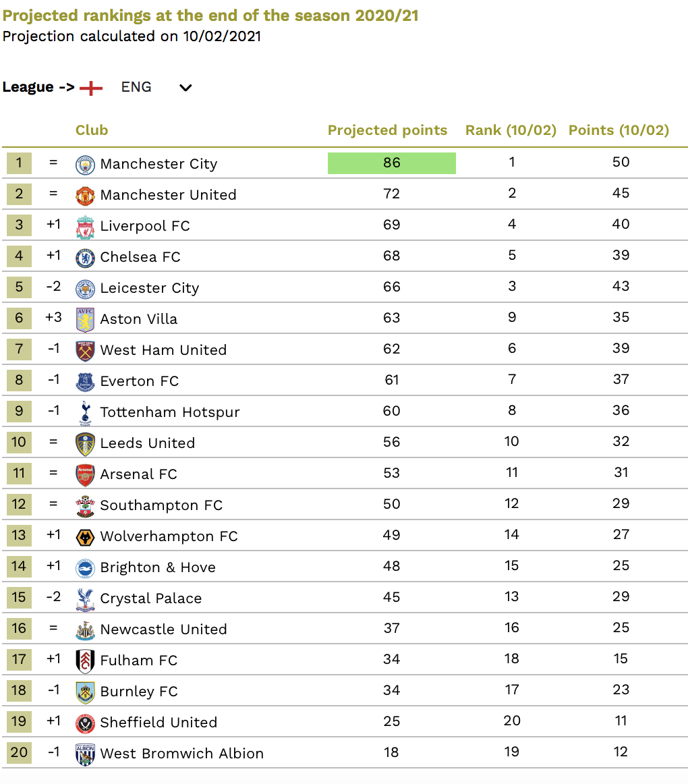Screen dimensions: 688x784
Task: Expand the league dropdown chevron
Action: click(185, 88)
